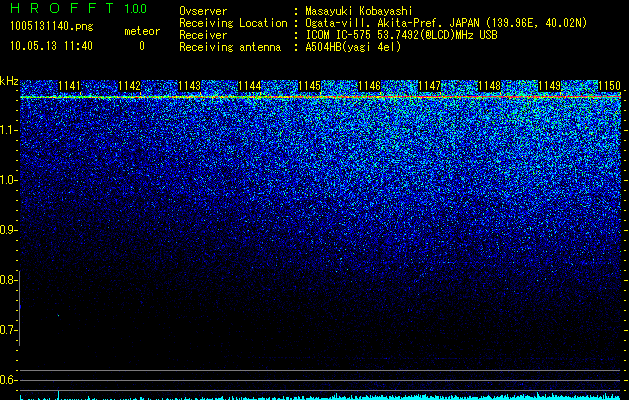The height and width of the screenshot is (400, 629).
Task: Click the 1.0 kHz frequency axis label
Action: 8,180
